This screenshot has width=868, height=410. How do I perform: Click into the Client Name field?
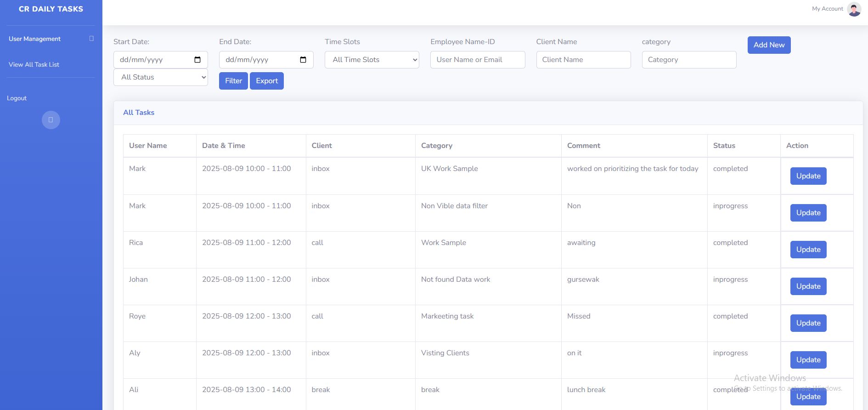tap(583, 60)
